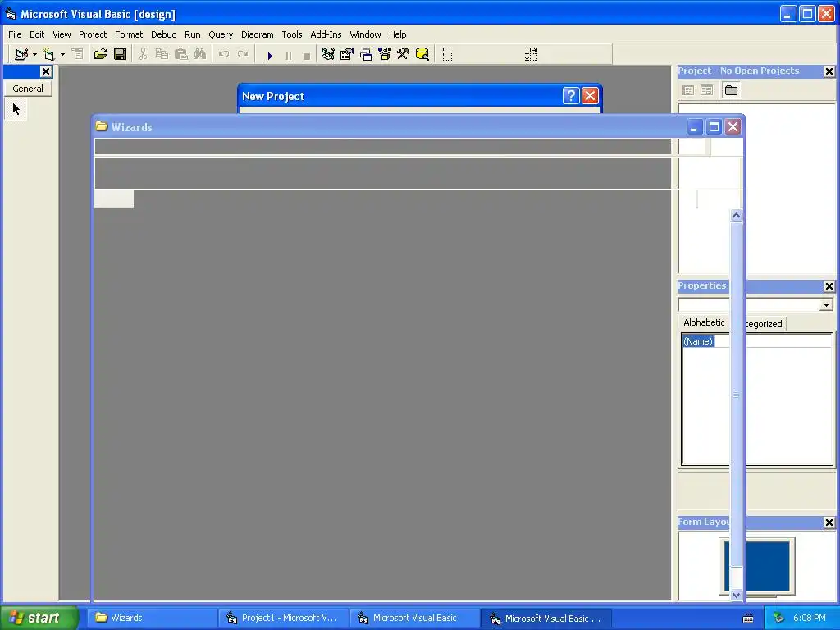Switch to Project1 - Microsoft V... taskbar button
840x630 pixels.
click(283, 618)
